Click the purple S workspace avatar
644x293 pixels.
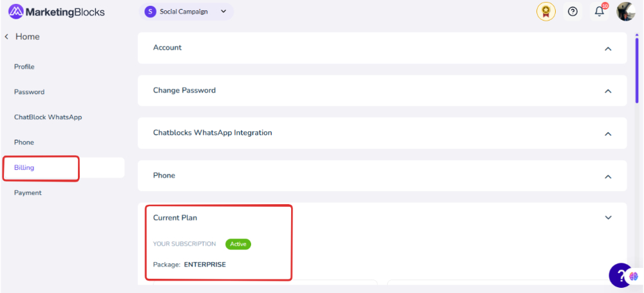[x=150, y=12]
